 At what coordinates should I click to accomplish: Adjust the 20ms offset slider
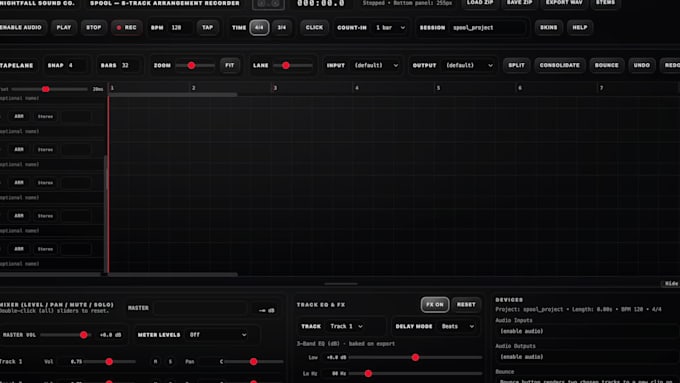(49, 89)
